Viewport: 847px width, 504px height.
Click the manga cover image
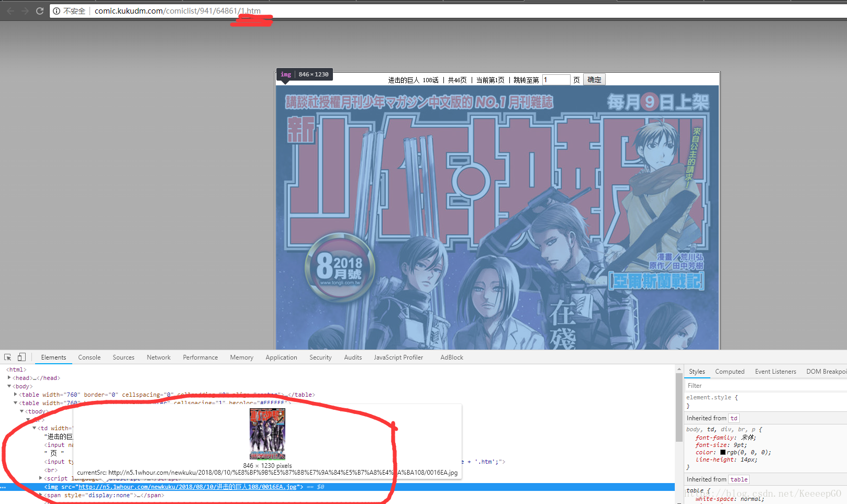[x=498, y=217]
